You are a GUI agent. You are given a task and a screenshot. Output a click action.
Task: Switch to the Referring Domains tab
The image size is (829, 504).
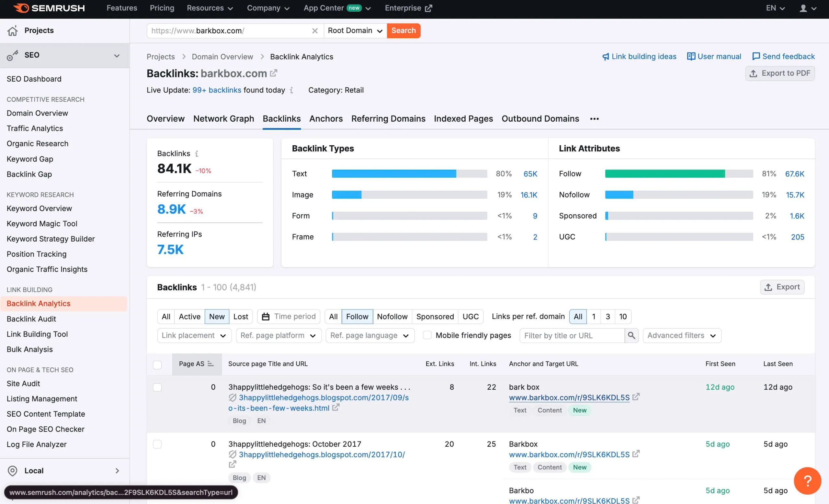coord(388,119)
